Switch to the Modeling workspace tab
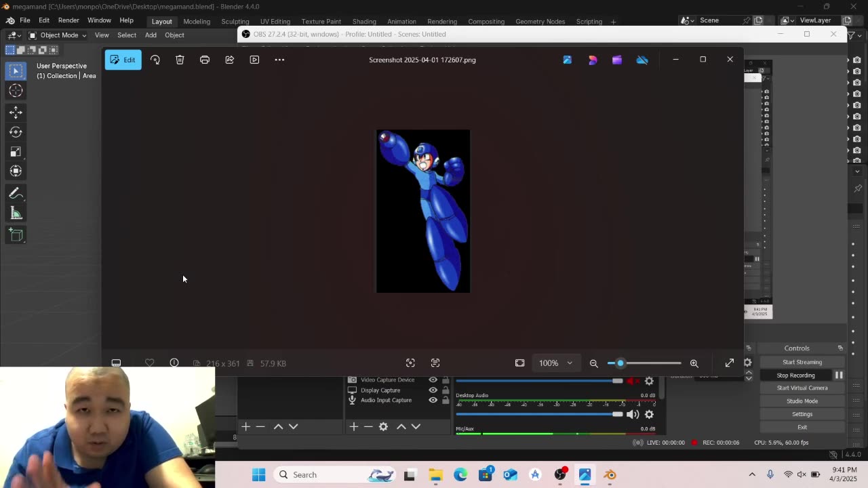Screen dimensions: 868x488 pyautogui.click(x=197, y=21)
